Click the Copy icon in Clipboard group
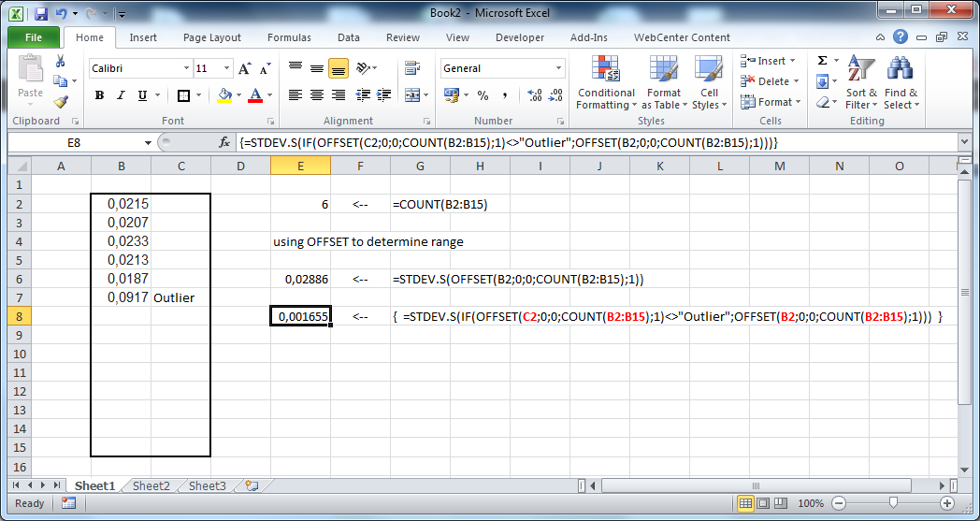This screenshot has height=521, width=980. coord(61,81)
